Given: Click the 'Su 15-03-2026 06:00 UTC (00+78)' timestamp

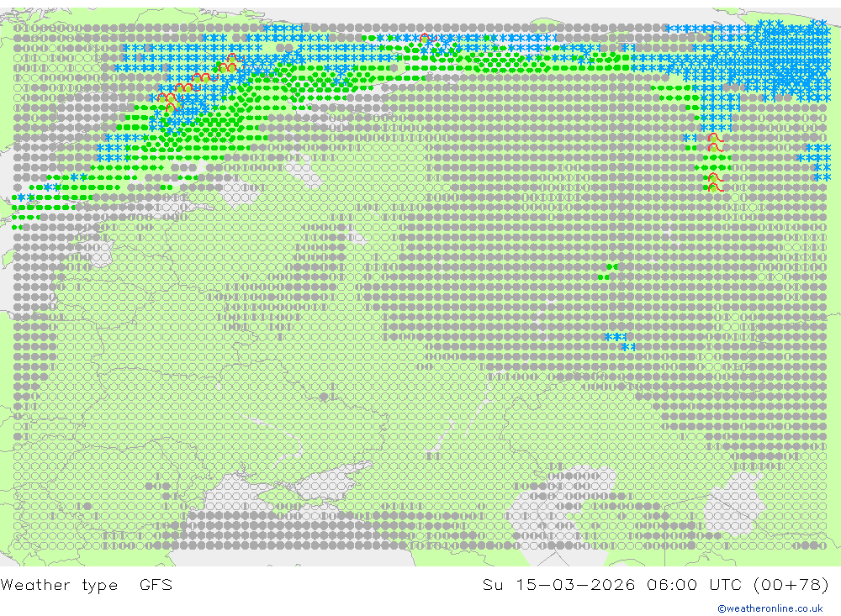Looking at the screenshot, I should [x=655, y=584].
